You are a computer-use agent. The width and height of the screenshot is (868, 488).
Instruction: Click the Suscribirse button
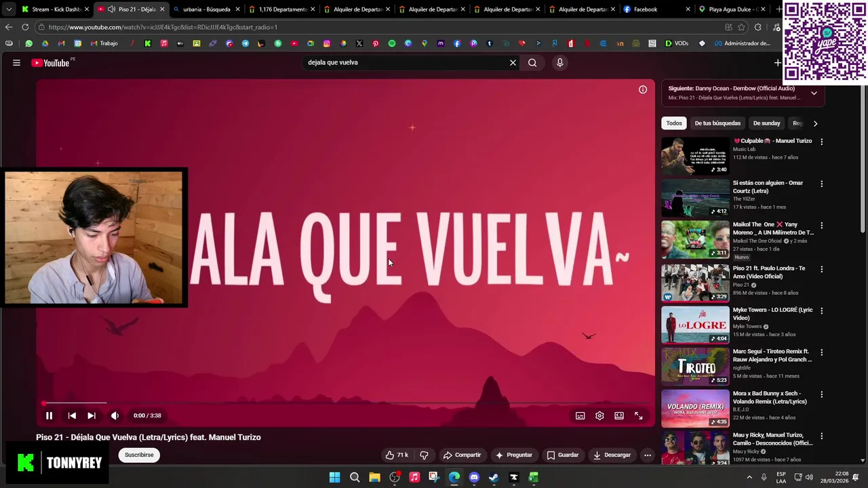click(x=139, y=455)
